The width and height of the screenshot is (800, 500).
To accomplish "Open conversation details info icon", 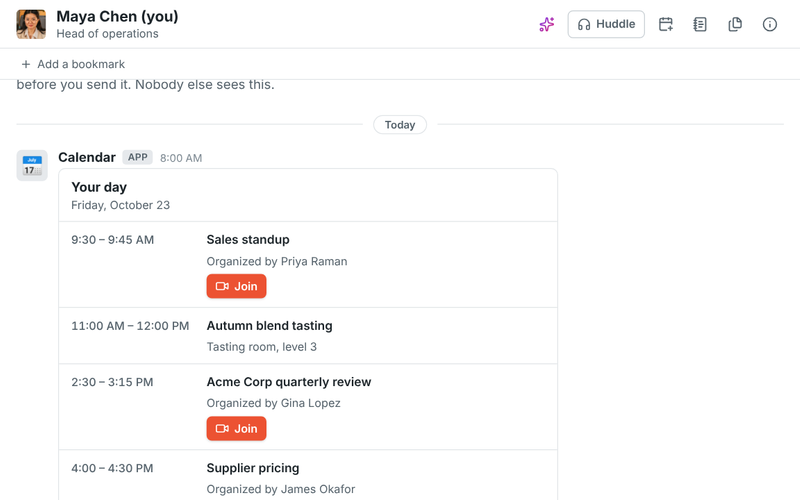I will [x=769, y=24].
